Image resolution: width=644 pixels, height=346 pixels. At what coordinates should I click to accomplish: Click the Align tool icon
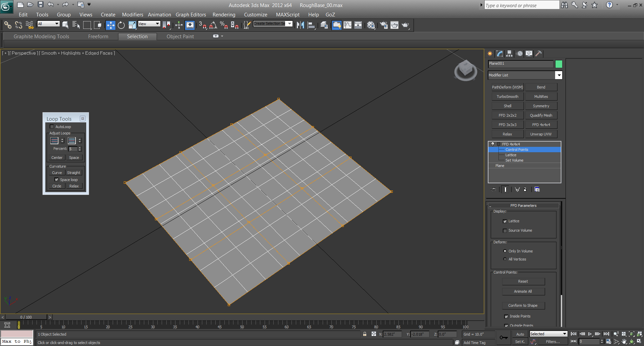coord(311,25)
